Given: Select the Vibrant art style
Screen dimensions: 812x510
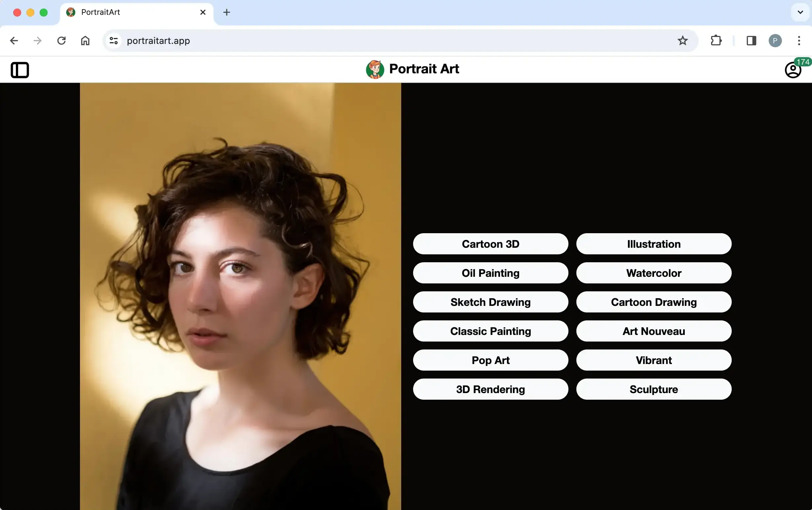Looking at the screenshot, I should (653, 360).
